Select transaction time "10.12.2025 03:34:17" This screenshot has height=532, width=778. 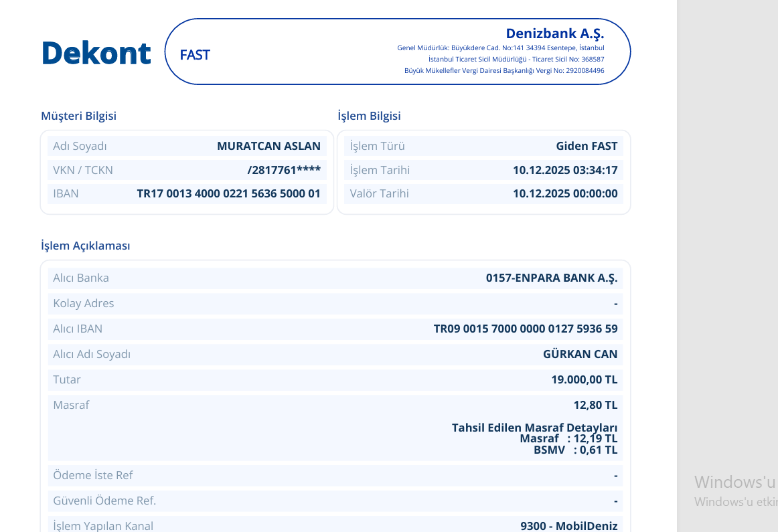tap(565, 170)
